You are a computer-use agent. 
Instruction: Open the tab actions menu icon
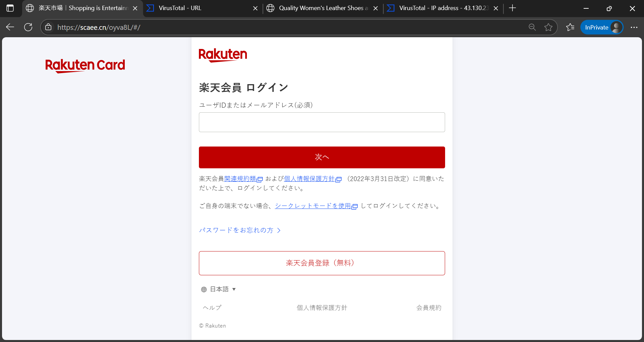pyautogui.click(x=10, y=8)
